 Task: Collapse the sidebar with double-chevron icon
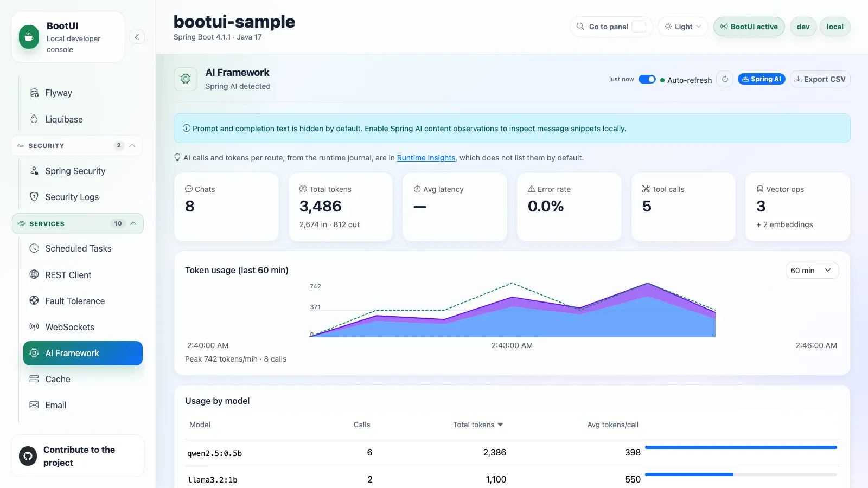pos(137,37)
